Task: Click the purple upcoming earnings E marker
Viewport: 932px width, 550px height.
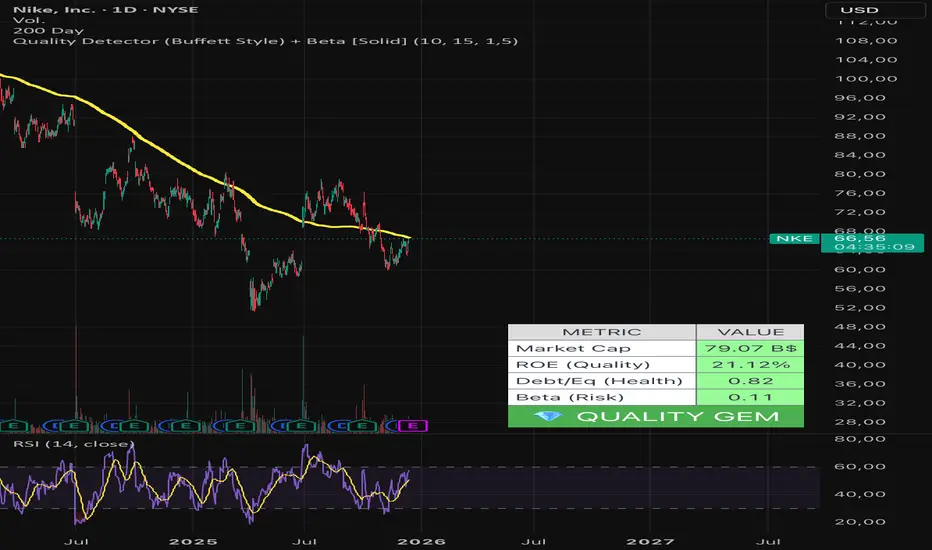Action: pyautogui.click(x=413, y=426)
